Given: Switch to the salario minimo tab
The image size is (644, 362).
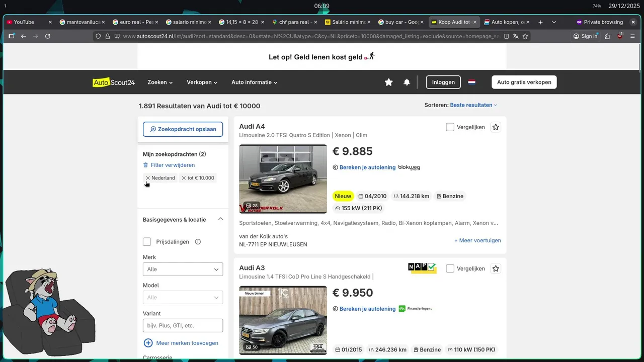Looking at the screenshot, I should click(188, 22).
